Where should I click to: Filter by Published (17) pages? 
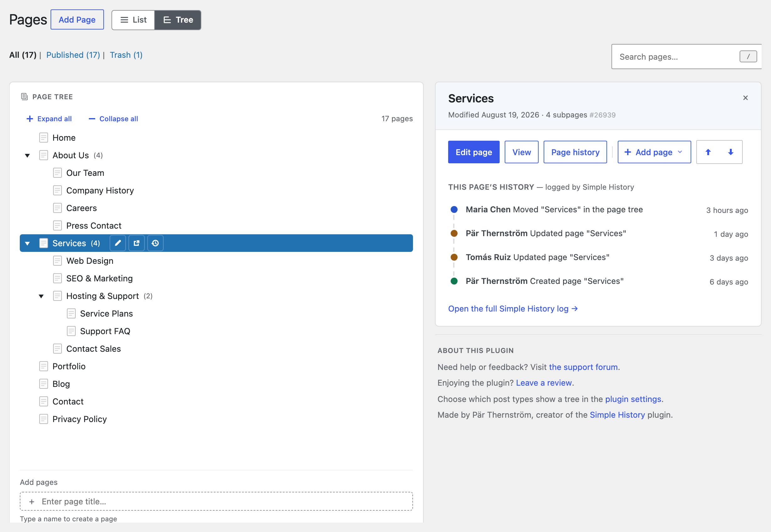73,55
